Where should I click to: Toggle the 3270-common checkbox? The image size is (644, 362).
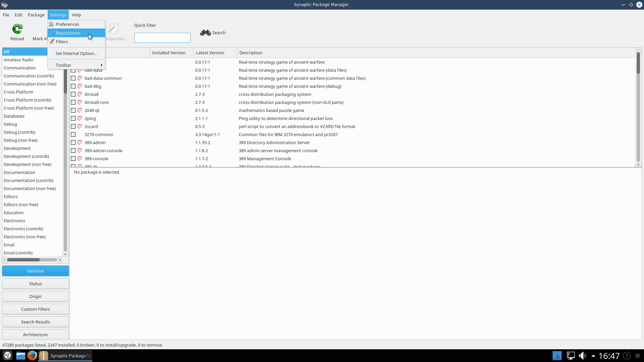tap(73, 134)
